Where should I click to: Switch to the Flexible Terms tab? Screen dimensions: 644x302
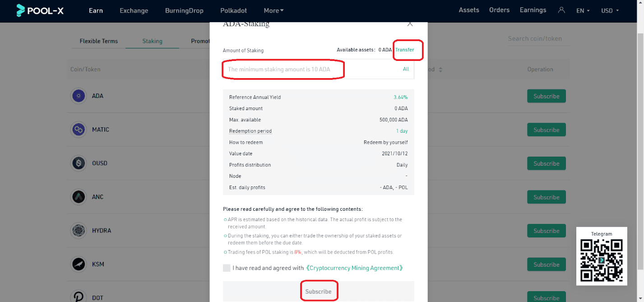click(99, 41)
